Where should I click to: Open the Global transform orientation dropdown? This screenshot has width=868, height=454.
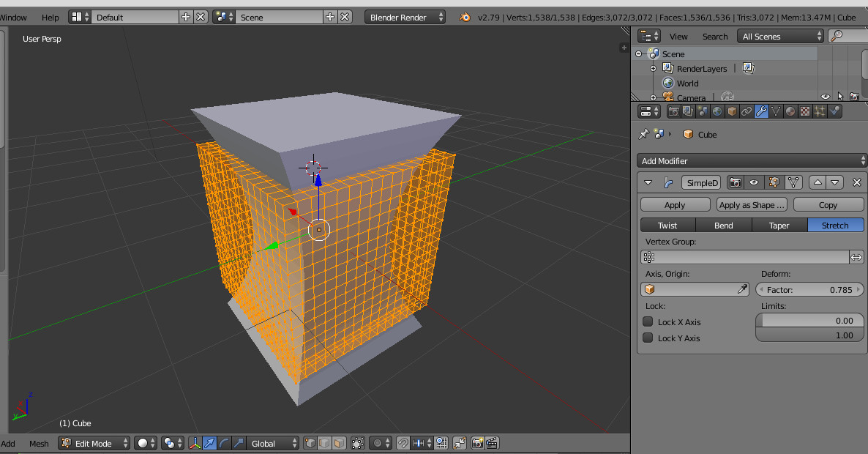pos(273,443)
